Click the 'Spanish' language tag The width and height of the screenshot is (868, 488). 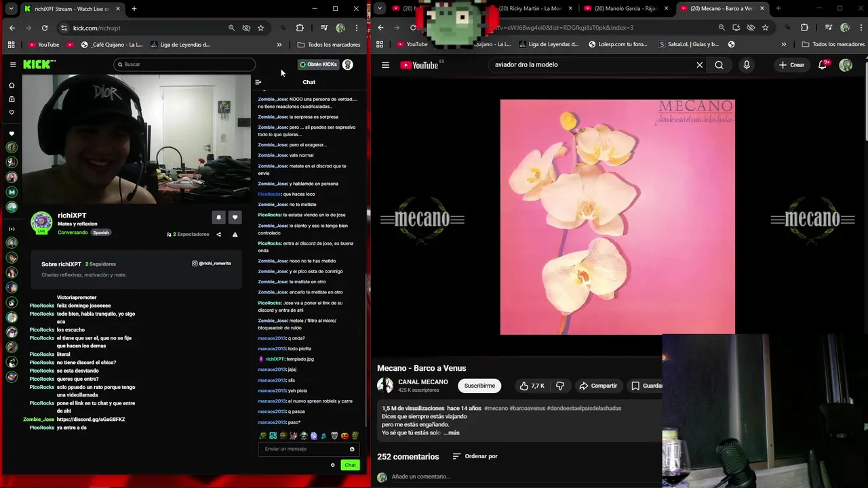[101, 232]
